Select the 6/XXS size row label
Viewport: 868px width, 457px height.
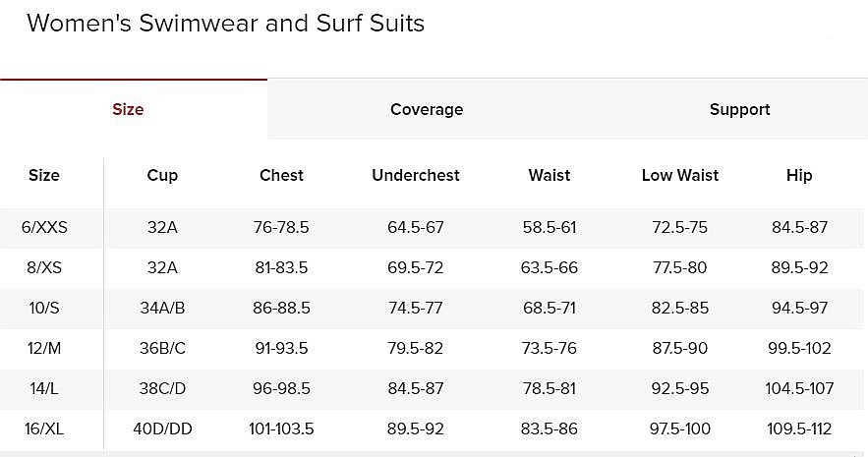[44, 227]
